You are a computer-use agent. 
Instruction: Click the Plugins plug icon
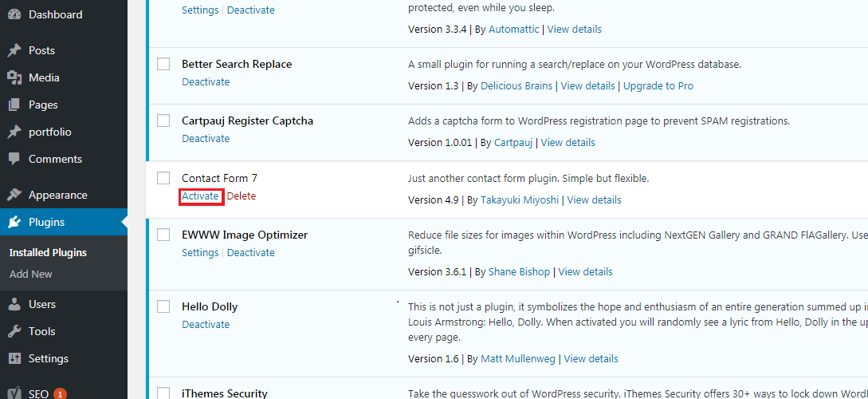pos(14,222)
